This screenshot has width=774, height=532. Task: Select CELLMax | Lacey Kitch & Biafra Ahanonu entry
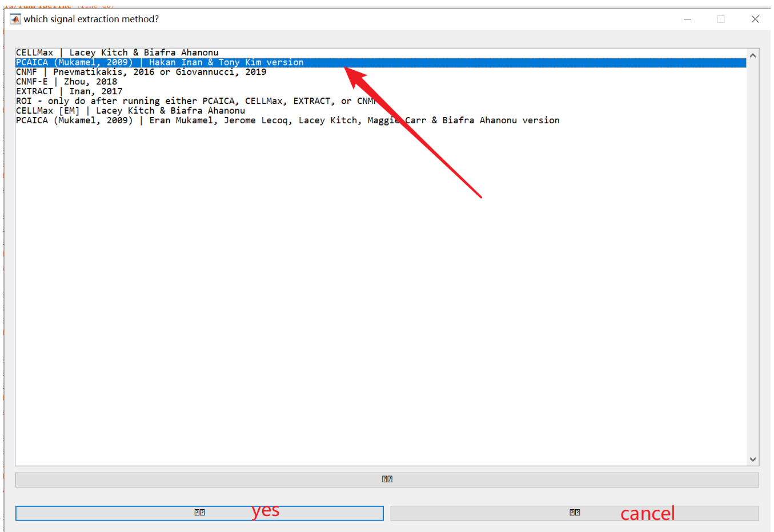[x=380, y=53]
